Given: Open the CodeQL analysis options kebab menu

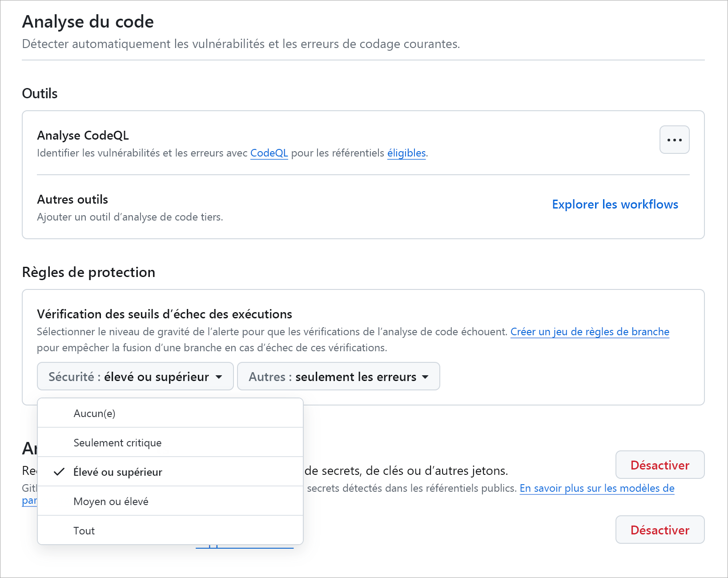Looking at the screenshot, I should (674, 140).
